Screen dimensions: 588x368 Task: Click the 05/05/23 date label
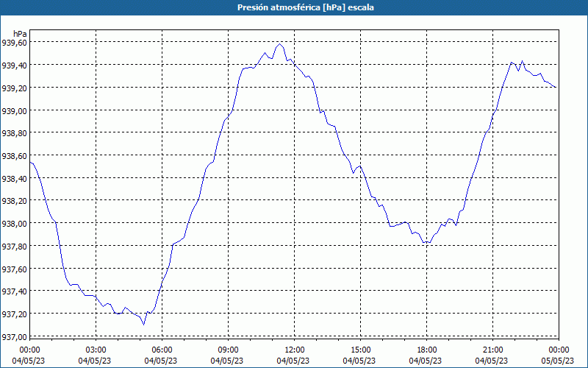tap(559, 361)
